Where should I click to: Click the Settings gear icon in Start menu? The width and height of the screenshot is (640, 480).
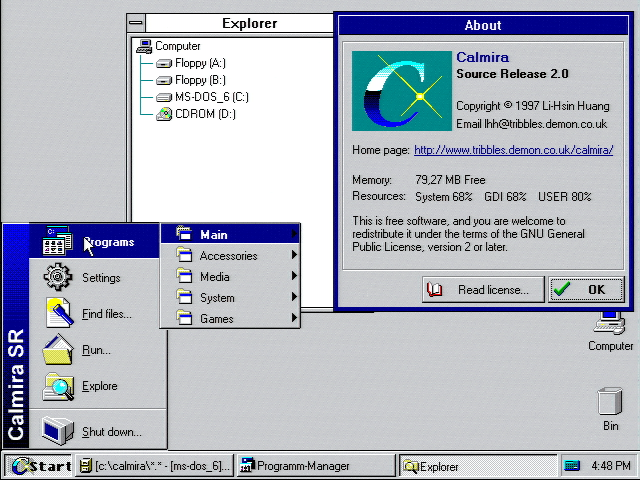(x=58, y=277)
